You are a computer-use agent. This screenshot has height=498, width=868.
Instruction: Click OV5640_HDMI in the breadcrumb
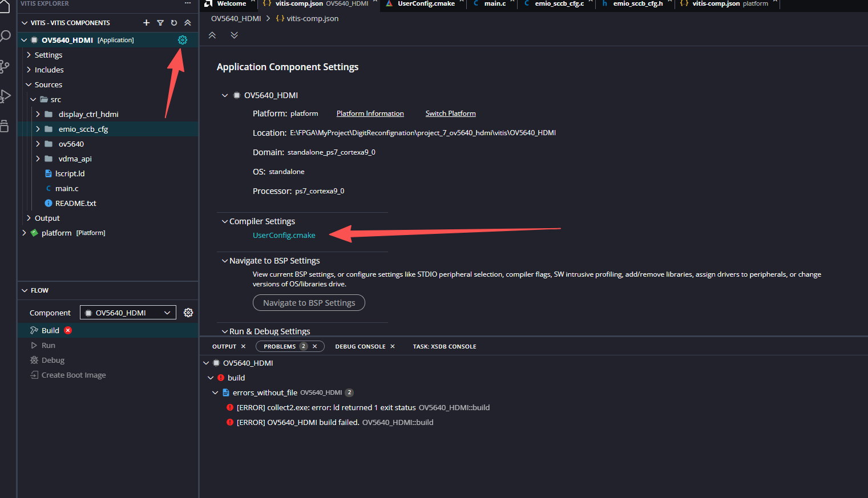pyautogui.click(x=236, y=18)
